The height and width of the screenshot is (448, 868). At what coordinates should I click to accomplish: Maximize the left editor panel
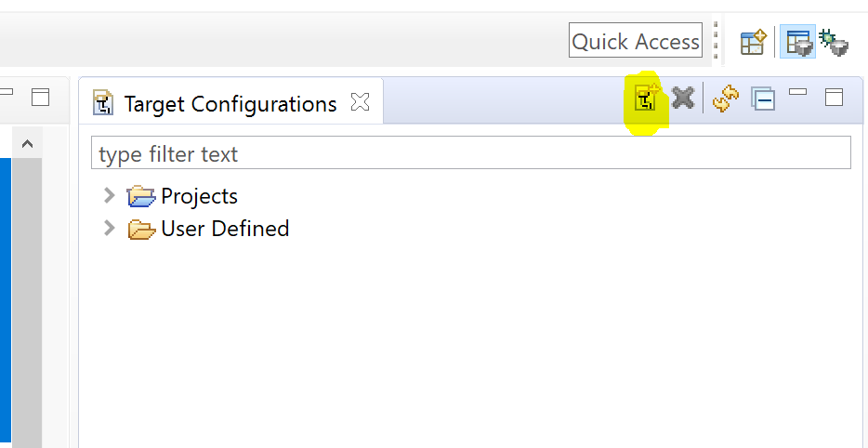click(x=40, y=97)
